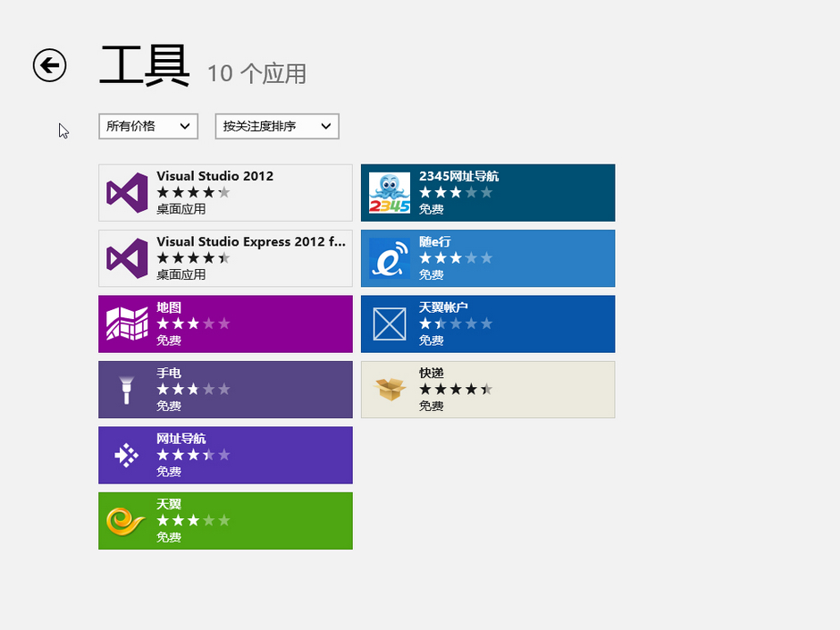Open the 按关注度排序 sort dropdown
Viewport: 840px width, 630px height.
(x=277, y=126)
